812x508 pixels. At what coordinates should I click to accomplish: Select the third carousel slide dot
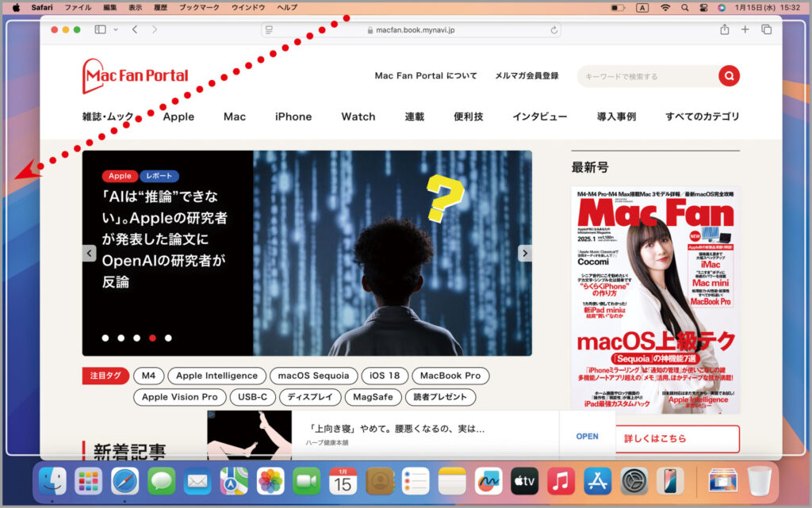coord(136,338)
